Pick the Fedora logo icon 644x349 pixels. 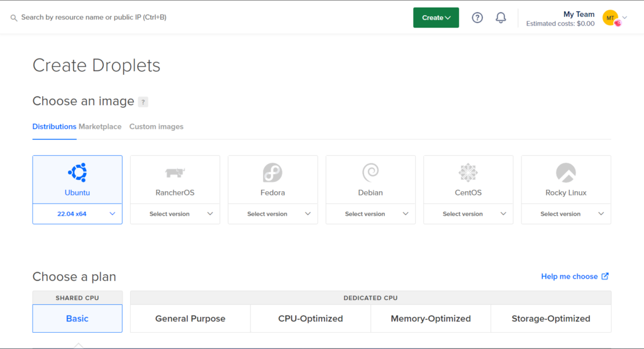273,172
